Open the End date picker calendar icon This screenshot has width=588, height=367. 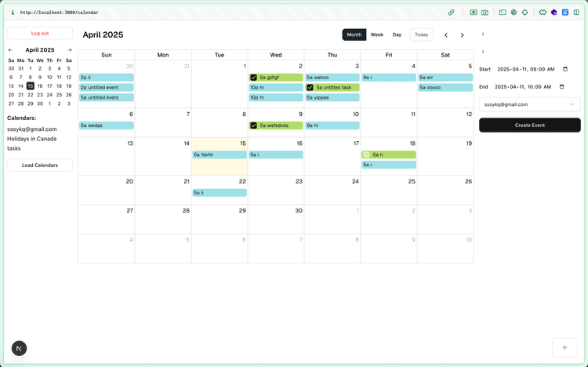[564, 86]
